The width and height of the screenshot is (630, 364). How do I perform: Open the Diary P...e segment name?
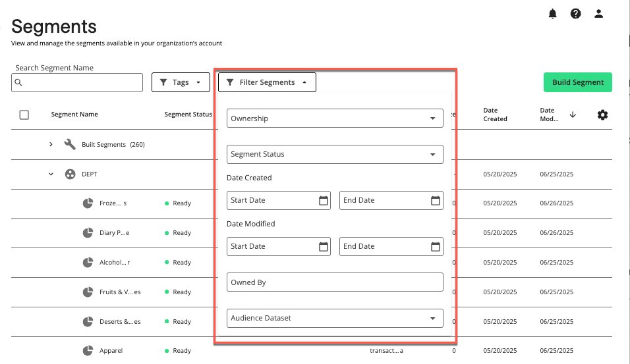(115, 233)
